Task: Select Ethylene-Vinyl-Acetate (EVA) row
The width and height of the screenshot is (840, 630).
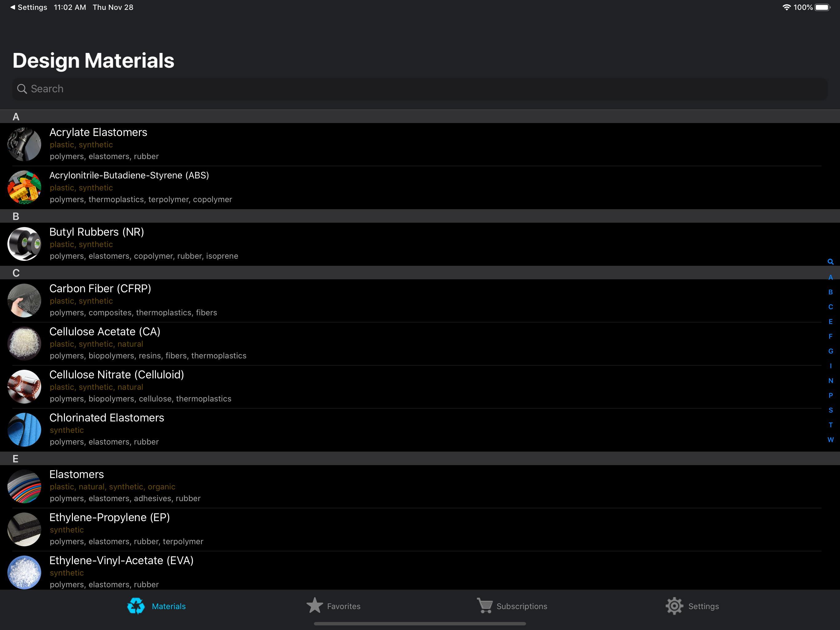Action: point(121,560)
